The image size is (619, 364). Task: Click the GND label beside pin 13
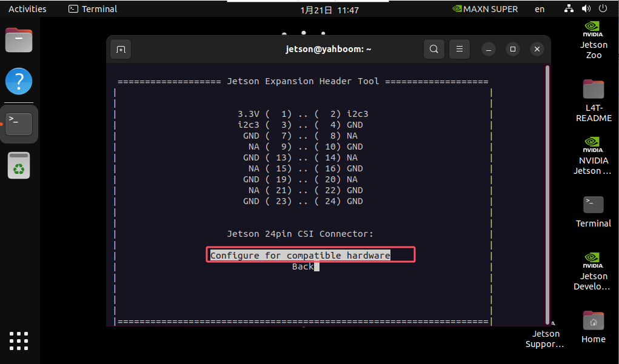click(x=251, y=157)
